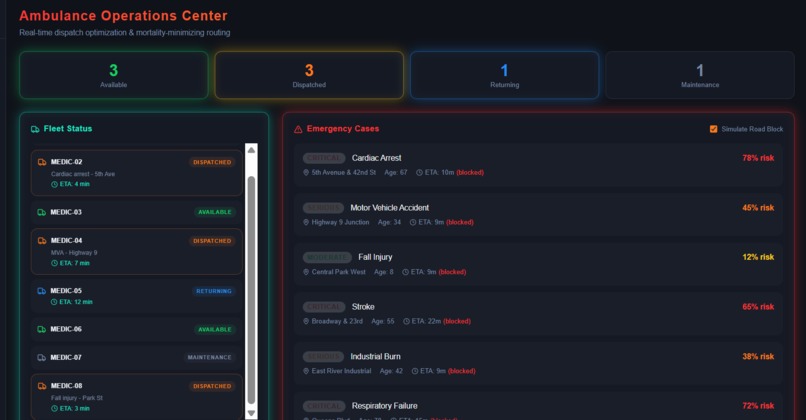Open the Cardiac Arrest case
The width and height of the screenshot is (806, 420).
(538, 165)
